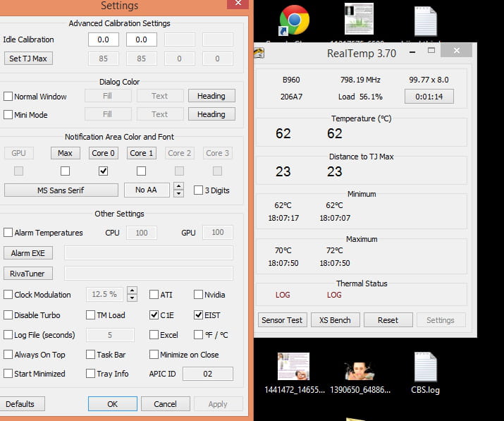The width and height of the screenshot is (504, 421).
Task: Enable Alarm Temperatures checkbox
Action: [x=8, y=232]
